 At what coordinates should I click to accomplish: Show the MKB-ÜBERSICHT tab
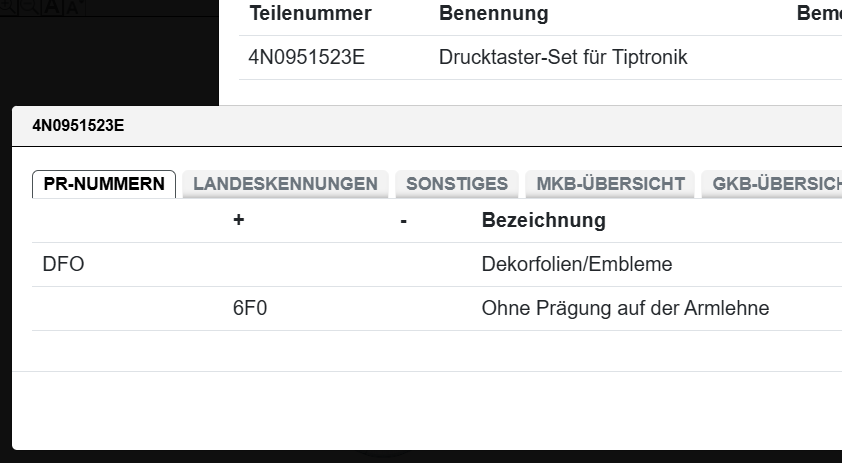tap(610, 184)
